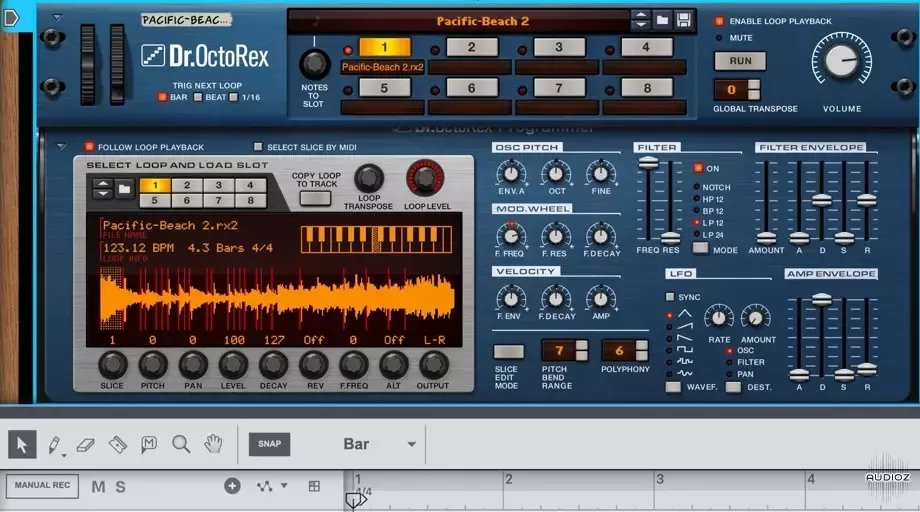Click the Slice Edit Mode button
The image size is (920, 512).
coord(509,352)
